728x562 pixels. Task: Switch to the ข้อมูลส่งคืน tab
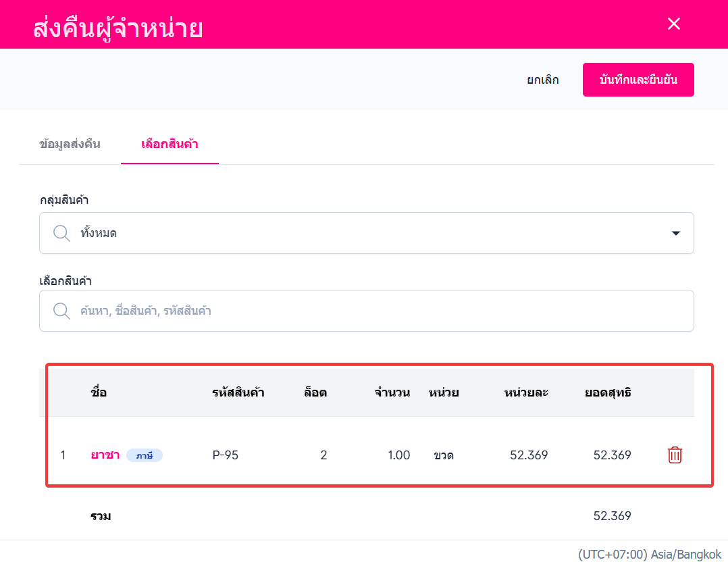(70, 144)
